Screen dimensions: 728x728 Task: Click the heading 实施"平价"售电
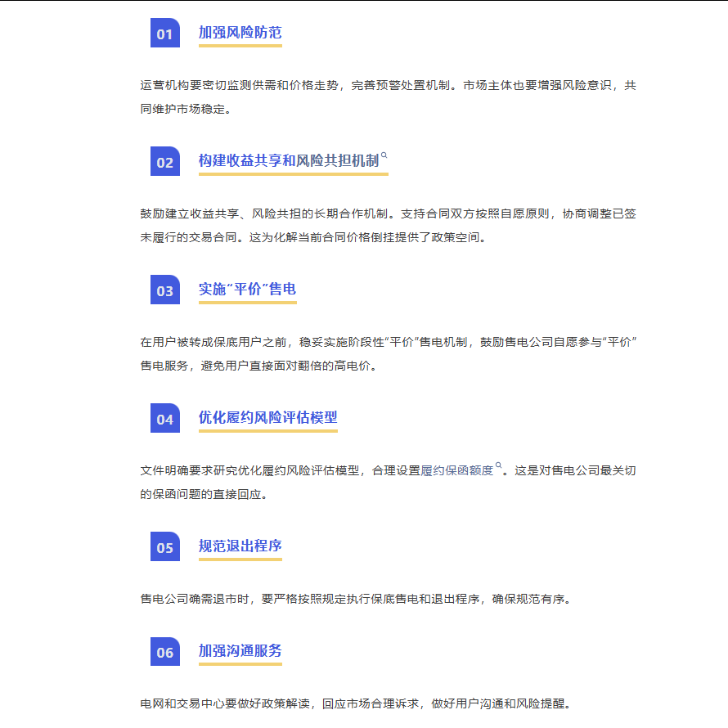pos(248,290)
